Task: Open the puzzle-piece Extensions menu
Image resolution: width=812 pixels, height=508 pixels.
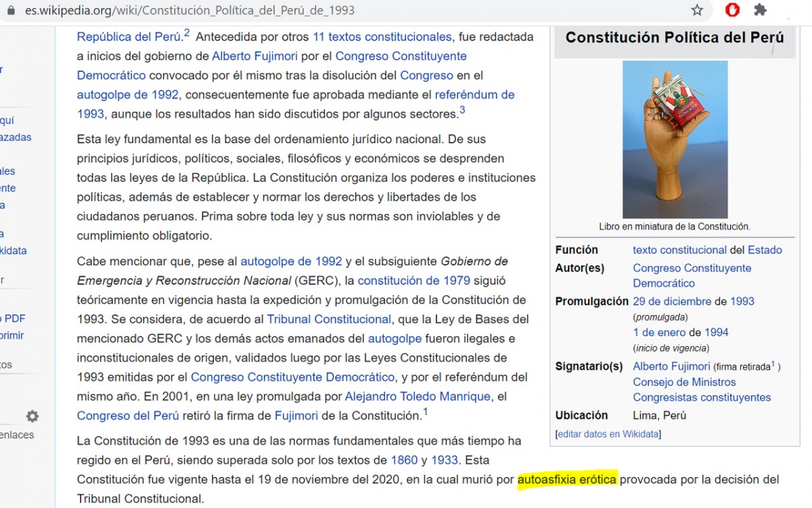Action: click(x=761, y=10)
